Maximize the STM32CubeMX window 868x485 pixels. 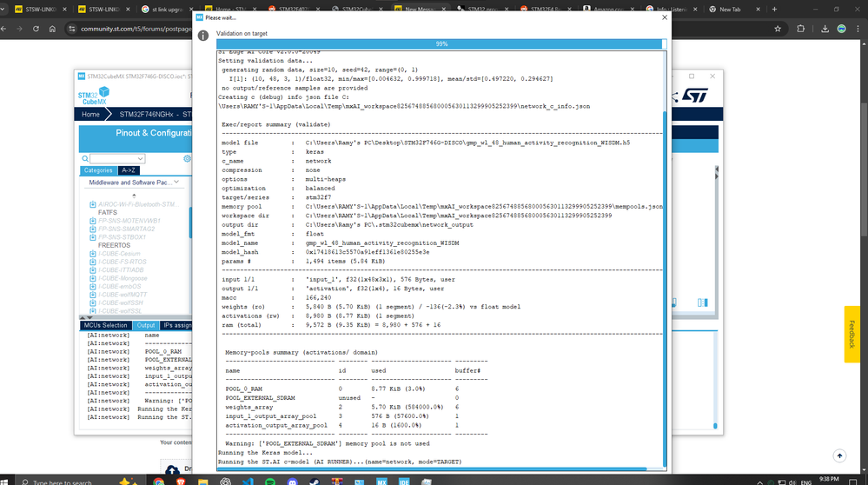692,76
